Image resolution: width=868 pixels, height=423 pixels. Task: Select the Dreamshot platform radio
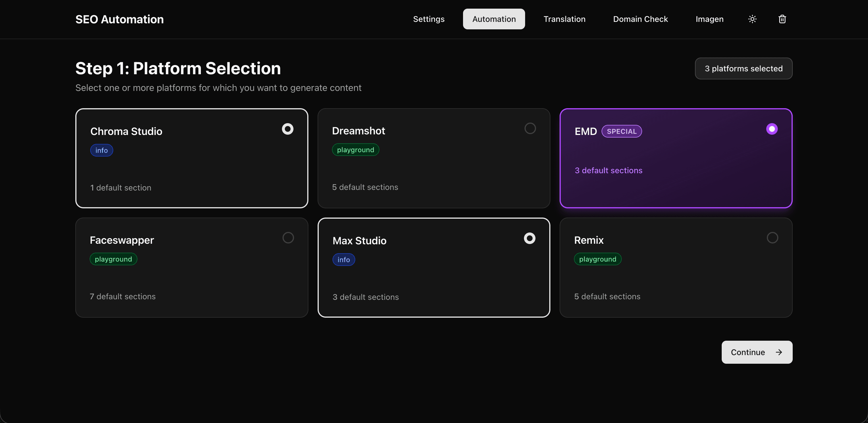coord(530,128)
